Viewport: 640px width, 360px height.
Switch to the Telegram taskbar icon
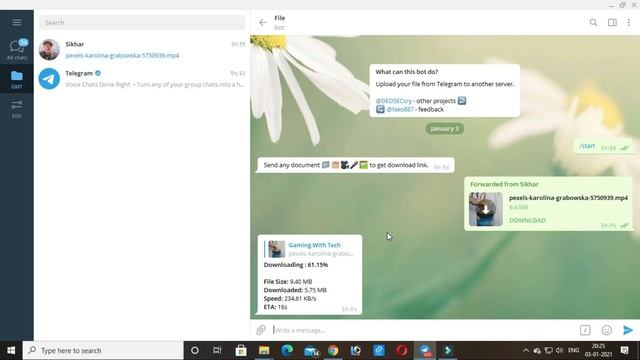pyautogui.click(x=425, y=350)
